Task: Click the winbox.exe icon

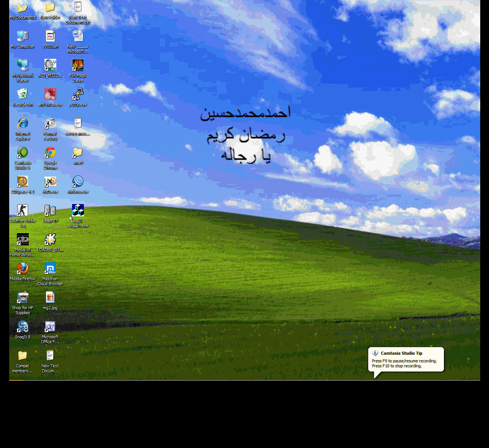Action: pos(78,182)
